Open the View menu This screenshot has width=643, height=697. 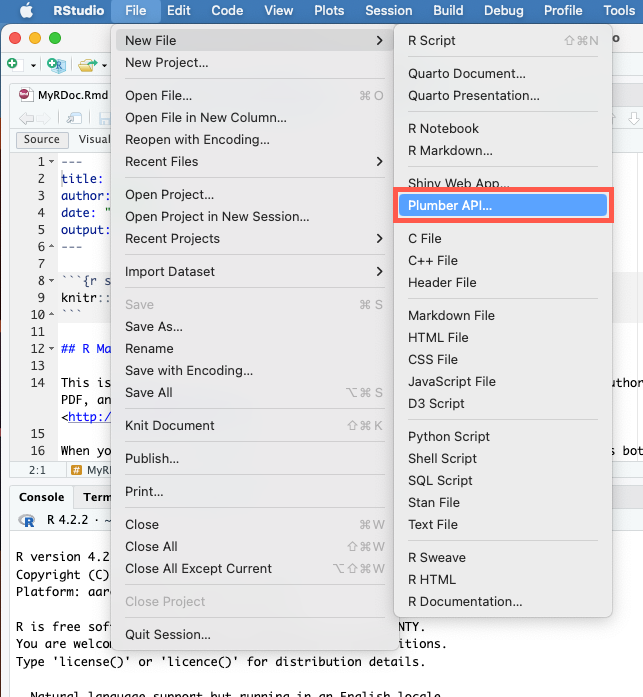pos(279,11)
